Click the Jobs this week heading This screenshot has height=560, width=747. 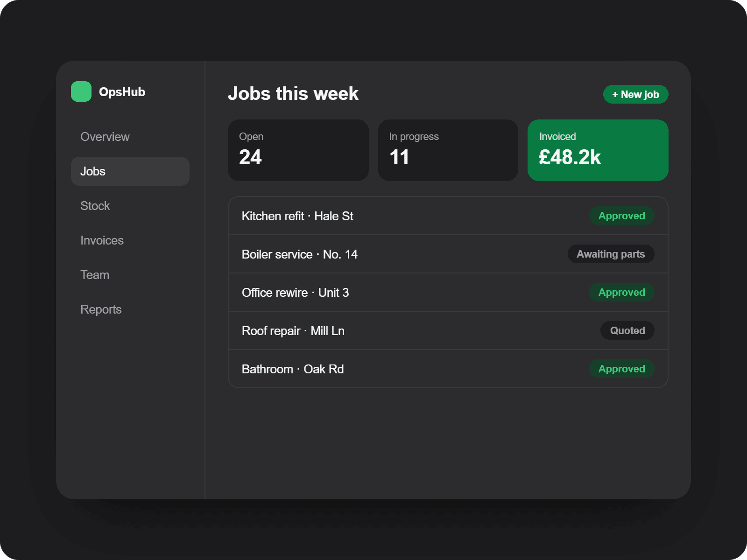[x=293, y=93]
